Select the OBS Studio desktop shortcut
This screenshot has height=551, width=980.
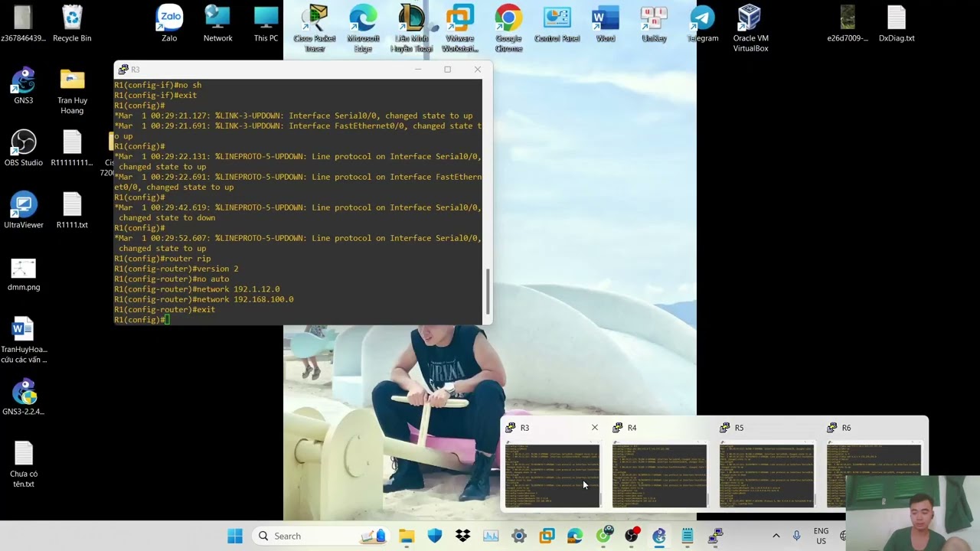(x=23, y=148)
